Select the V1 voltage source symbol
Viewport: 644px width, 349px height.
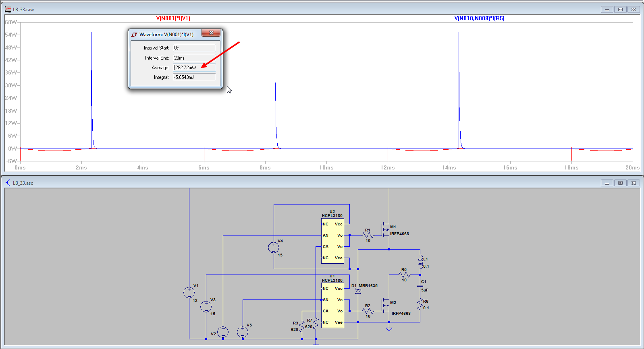pos(189,293)
